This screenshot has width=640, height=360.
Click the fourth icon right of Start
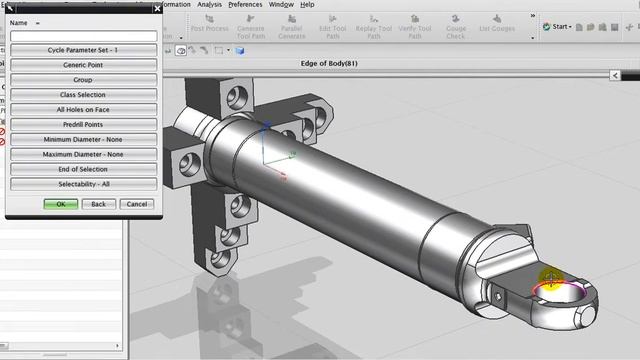615,27
